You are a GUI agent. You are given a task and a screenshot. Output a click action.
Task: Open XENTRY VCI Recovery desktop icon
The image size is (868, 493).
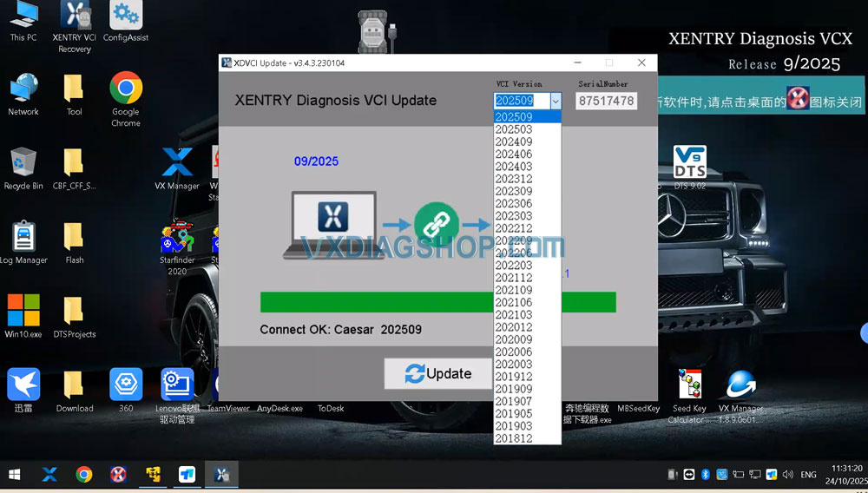coord(75,16)
